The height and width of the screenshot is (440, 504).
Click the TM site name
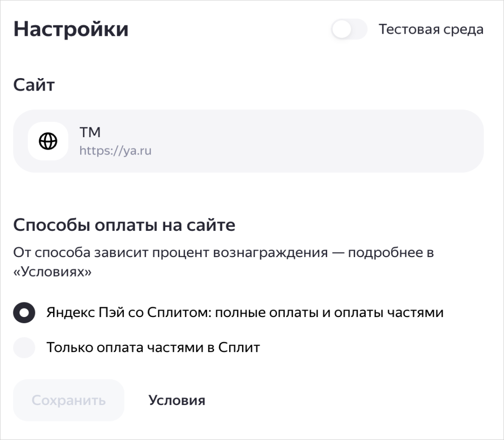pyautogui.click(x=90, y=132)
